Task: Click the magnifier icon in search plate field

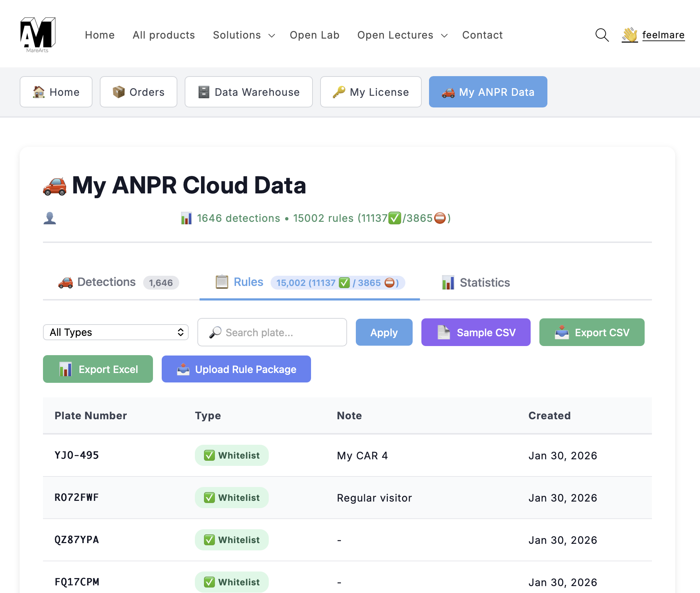Action: click(215, 332)
